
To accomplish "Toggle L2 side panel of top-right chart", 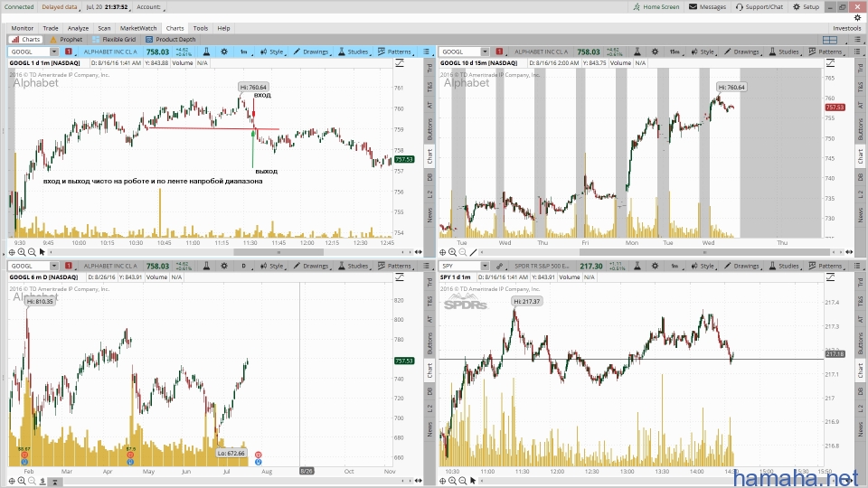I will click(x=860, y=193).
